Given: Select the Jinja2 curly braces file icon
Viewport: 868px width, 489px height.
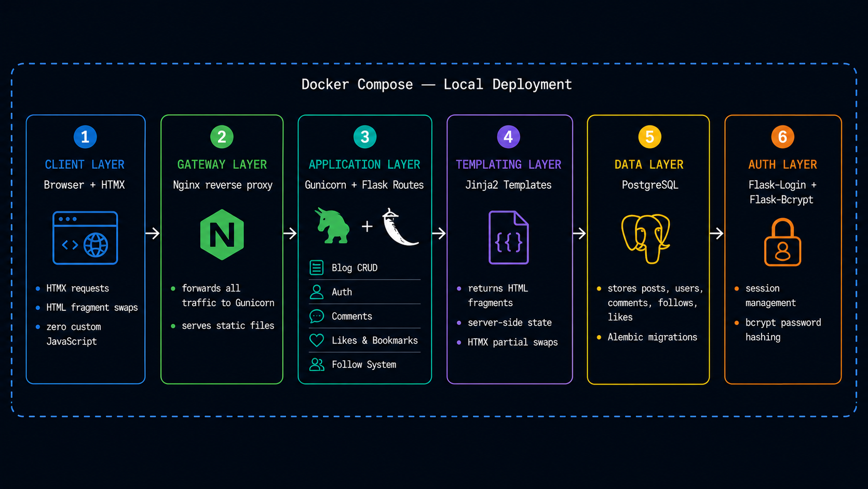Looking at the screenshot, I should (x=509, y=237).
